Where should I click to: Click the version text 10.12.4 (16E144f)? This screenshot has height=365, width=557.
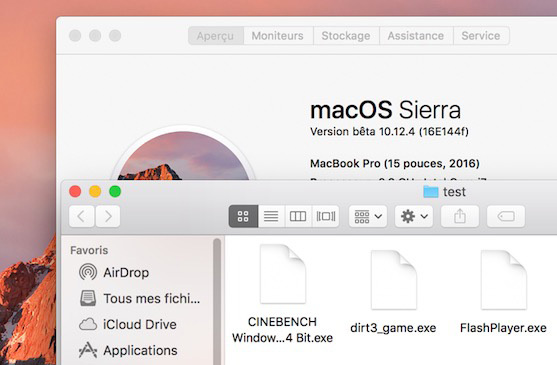424,132
